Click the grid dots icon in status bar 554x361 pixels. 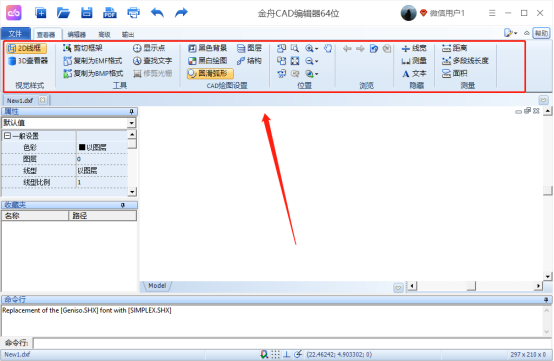pyautogui.click(x=276, y=354)
